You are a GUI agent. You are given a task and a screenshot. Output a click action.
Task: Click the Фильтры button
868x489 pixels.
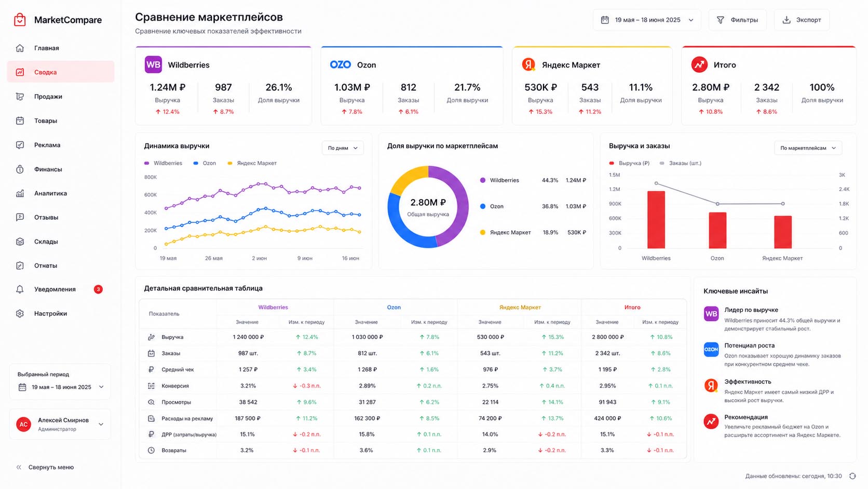coord(737,20)
